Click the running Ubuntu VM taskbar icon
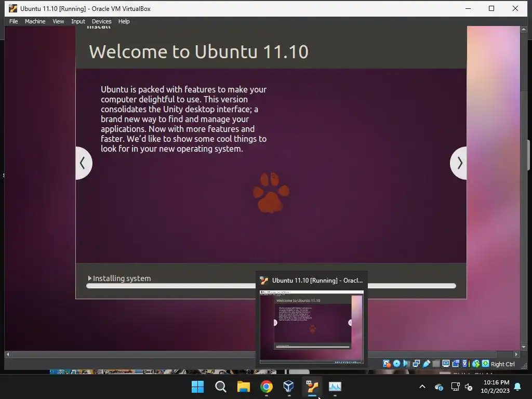Screen dimensions: 532x399 (x=312, y=387)
